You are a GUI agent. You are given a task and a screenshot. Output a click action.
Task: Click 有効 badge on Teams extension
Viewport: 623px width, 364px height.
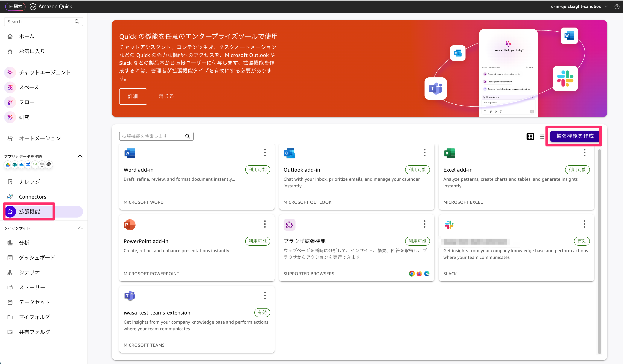[x=262, y=313]
